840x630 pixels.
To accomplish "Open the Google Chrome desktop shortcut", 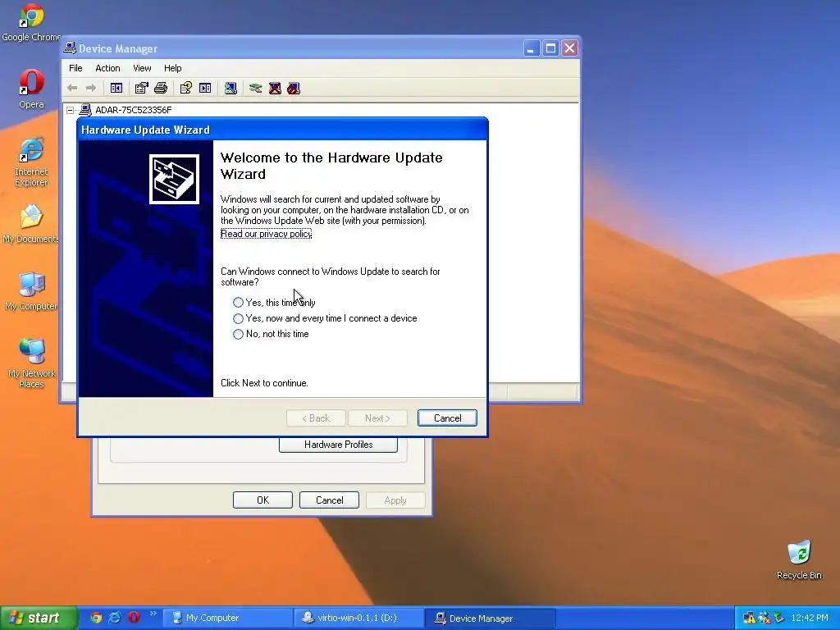I will click(x=31, y=22).
